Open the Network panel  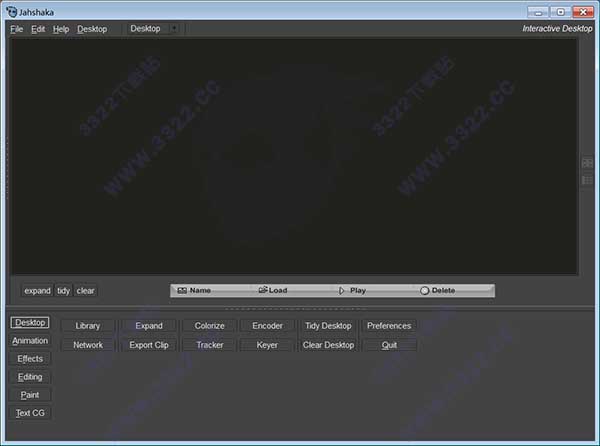click(x=88, y=345)
